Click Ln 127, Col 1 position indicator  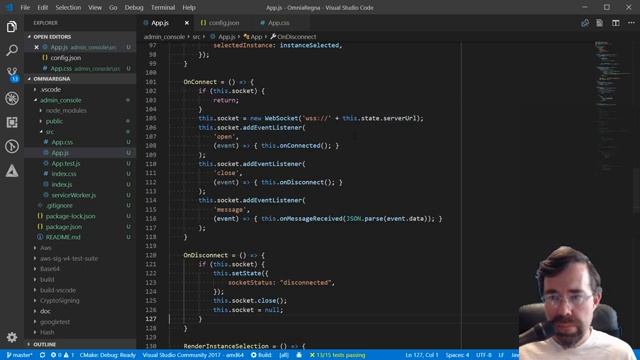coord(422,355)
